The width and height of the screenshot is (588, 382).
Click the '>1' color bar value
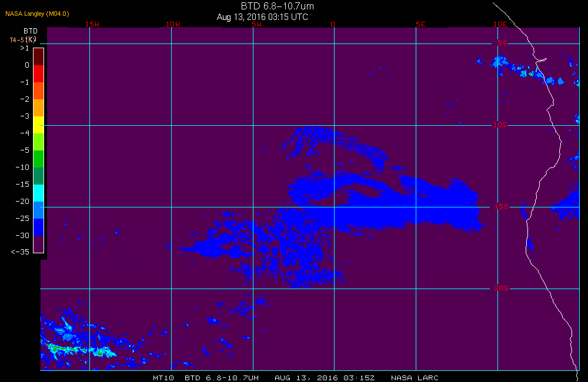pyautogui.click(x=24, y=48)
